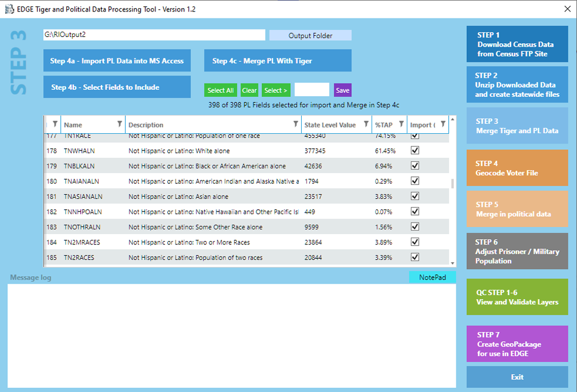577x392 pixels.
Task: Click description 'Not Hispanic or Latino: Two or More Races'
Action: pyautogui.click(x=189, y=242)
